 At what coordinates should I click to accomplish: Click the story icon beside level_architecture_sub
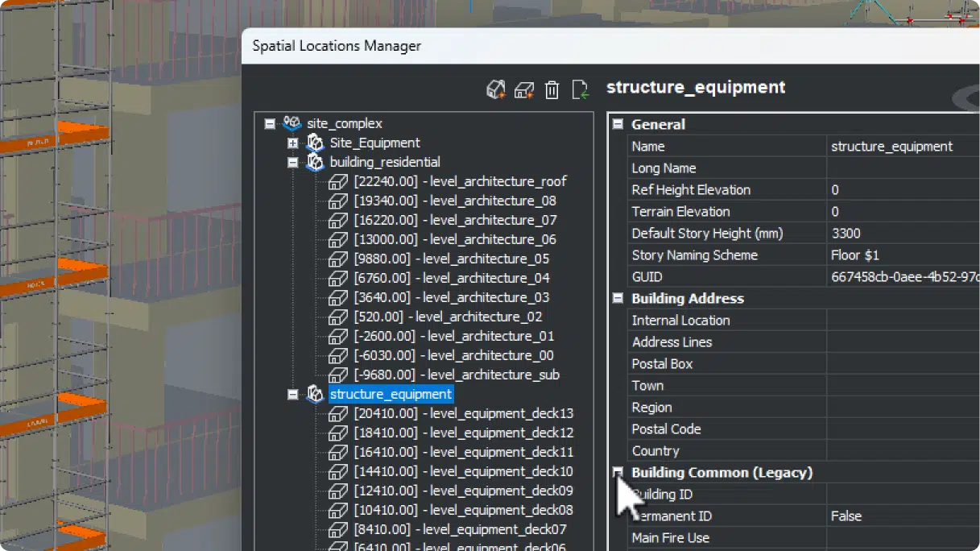pos(337,375)
